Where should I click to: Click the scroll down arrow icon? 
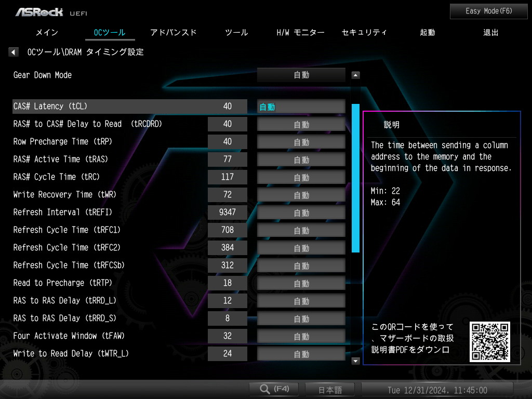pyautogui.click(x=355, y=361)
